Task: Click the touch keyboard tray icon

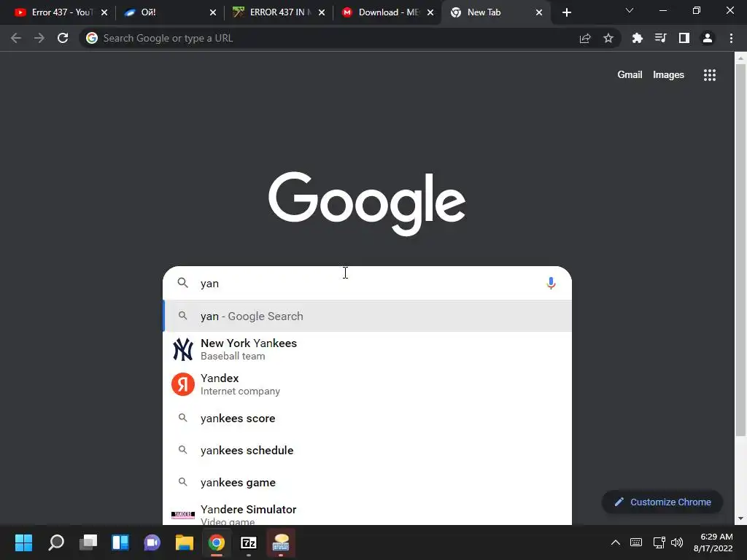Action: (636, 542)
